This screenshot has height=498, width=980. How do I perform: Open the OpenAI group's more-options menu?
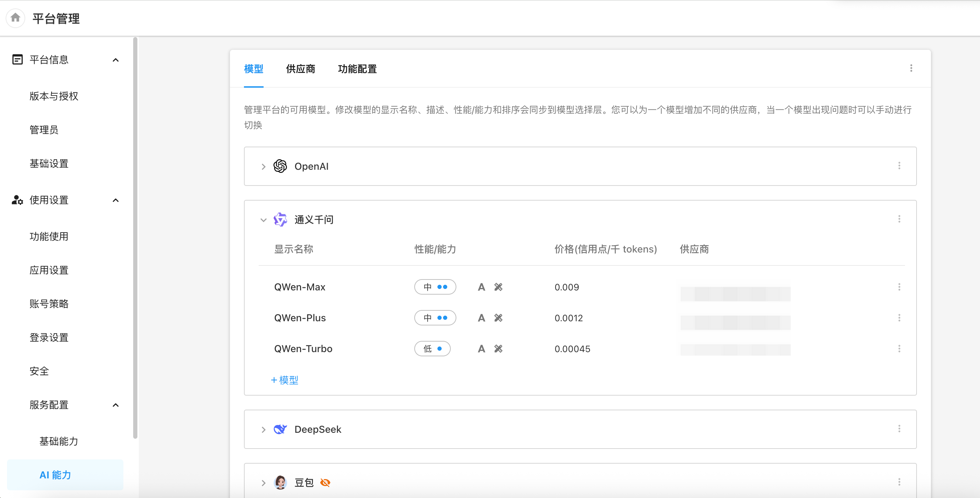click(x=899, y=166)
